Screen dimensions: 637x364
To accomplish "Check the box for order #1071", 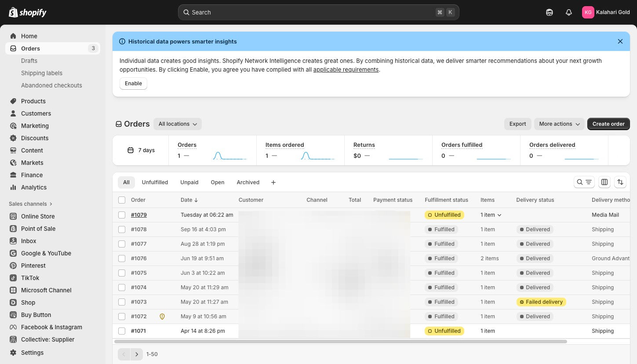I will tap(122, 331).
